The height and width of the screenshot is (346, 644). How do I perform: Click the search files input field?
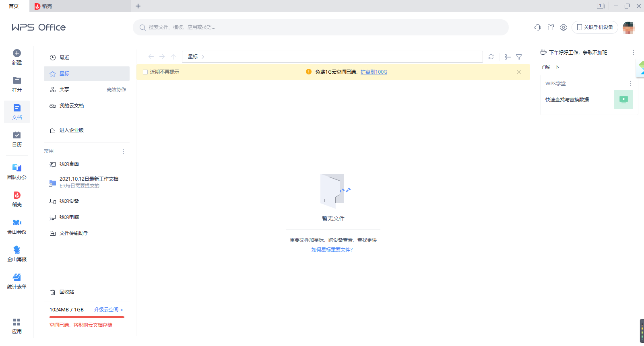point(321,27)
